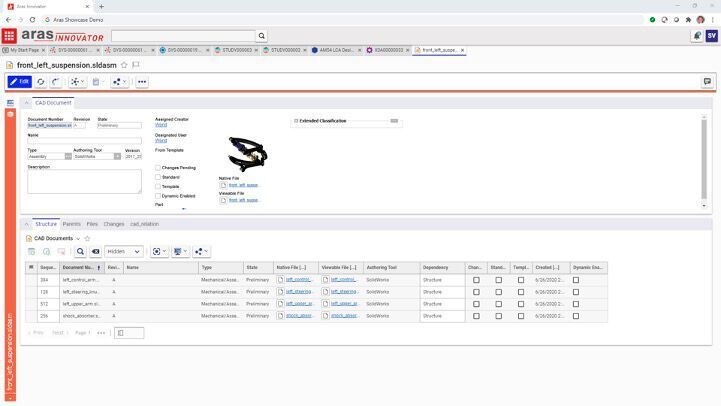
Task: Click the Extended Classification slider bar
Action: 394,121
